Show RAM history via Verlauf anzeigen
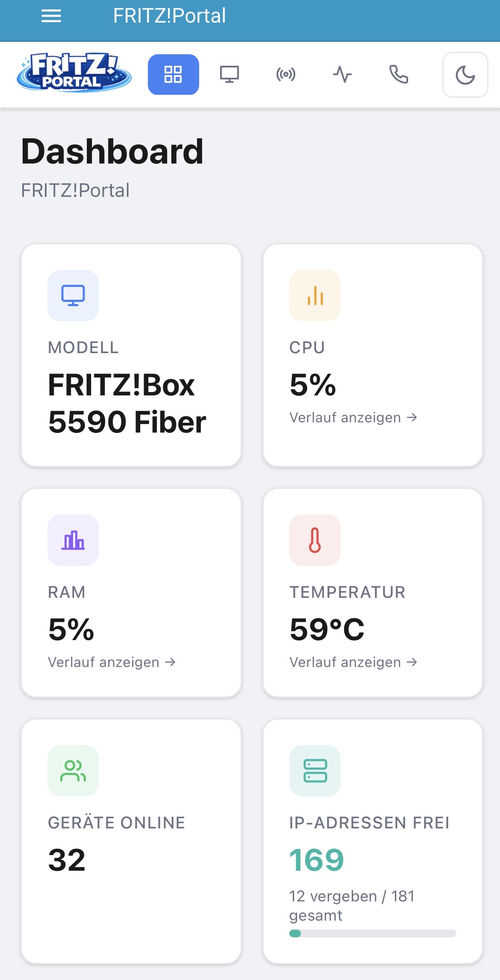This screenshot has width=500, height=980. pos(112,662)
